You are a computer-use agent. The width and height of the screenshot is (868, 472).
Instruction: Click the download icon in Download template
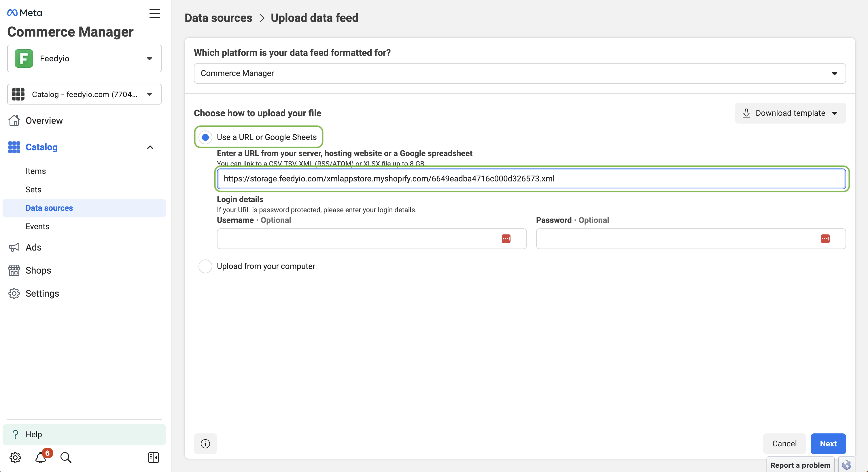tap(746, 113)
